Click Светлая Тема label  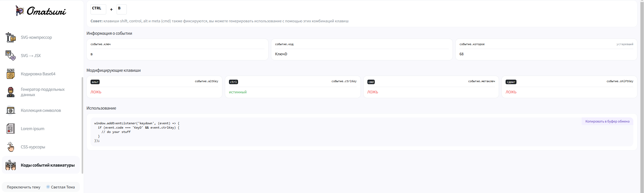(x=63, y=187)
